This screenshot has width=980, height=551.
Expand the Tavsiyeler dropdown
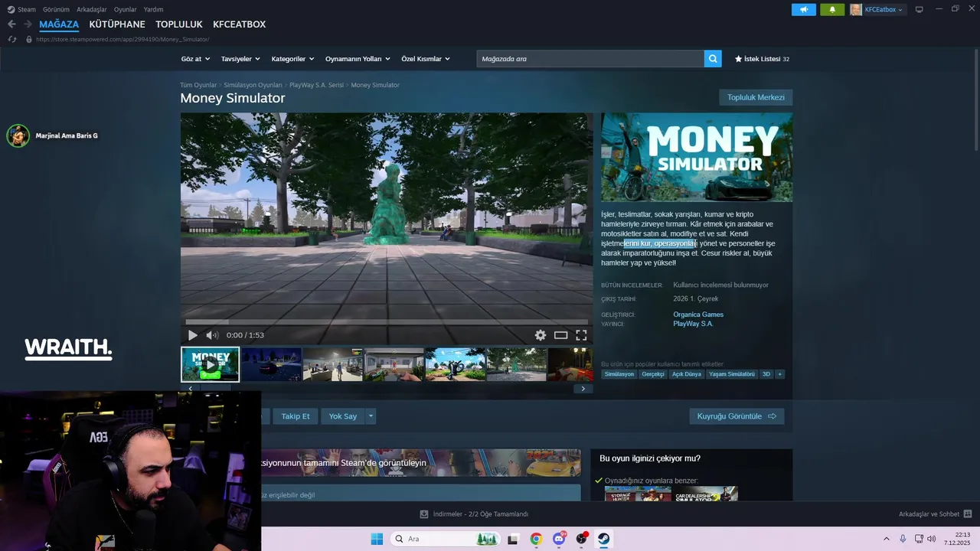[240, 59]
